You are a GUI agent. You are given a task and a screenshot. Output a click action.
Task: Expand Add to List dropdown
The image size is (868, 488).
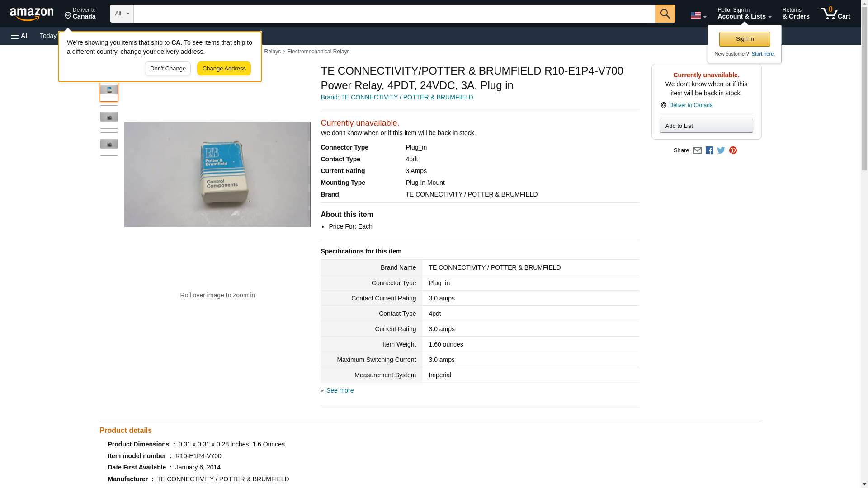[706, 126]
